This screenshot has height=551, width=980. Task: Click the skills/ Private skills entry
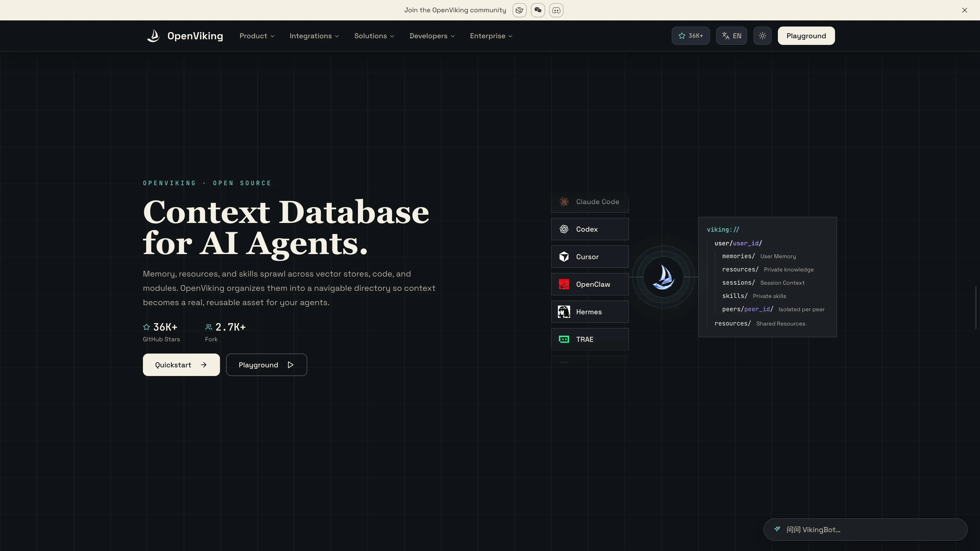coord(754,296)
